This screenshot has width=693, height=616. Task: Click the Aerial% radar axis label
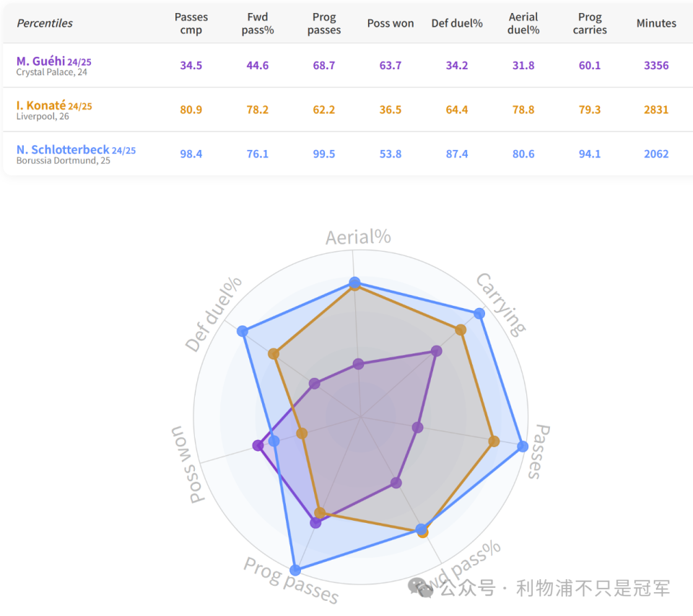click(x=358, y=237)
